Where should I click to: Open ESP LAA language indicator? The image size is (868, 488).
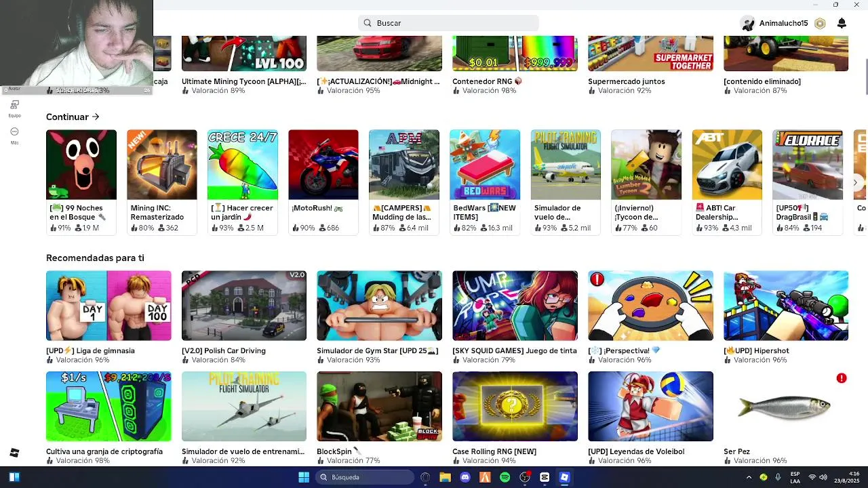(x=795, y=477)
